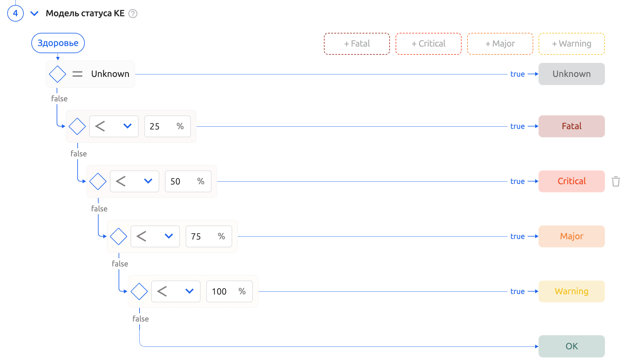This screenshot has width=624, height=364.
Task: Click the diamond icon of the 100% condition
Action: pos(139,291)
